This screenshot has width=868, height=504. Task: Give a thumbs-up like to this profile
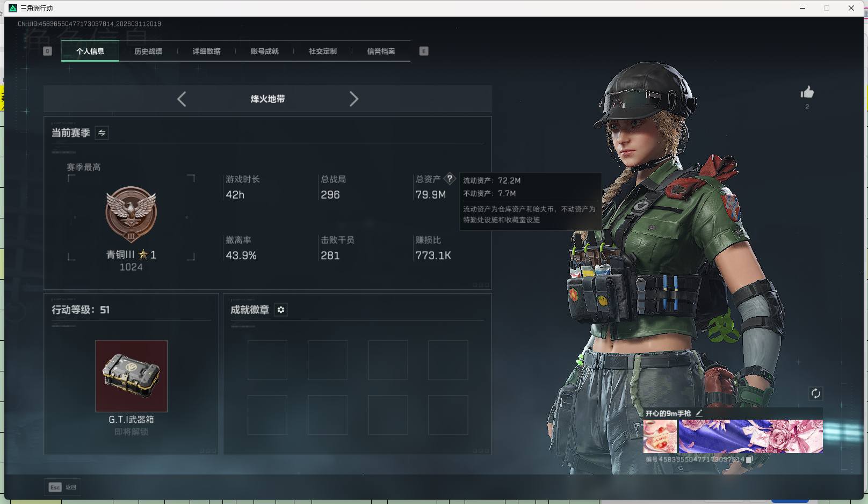pos(807,93)
